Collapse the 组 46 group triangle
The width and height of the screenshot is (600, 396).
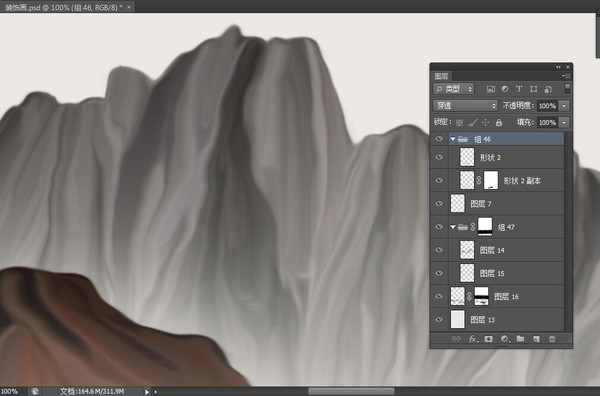(x=453, y=139)
